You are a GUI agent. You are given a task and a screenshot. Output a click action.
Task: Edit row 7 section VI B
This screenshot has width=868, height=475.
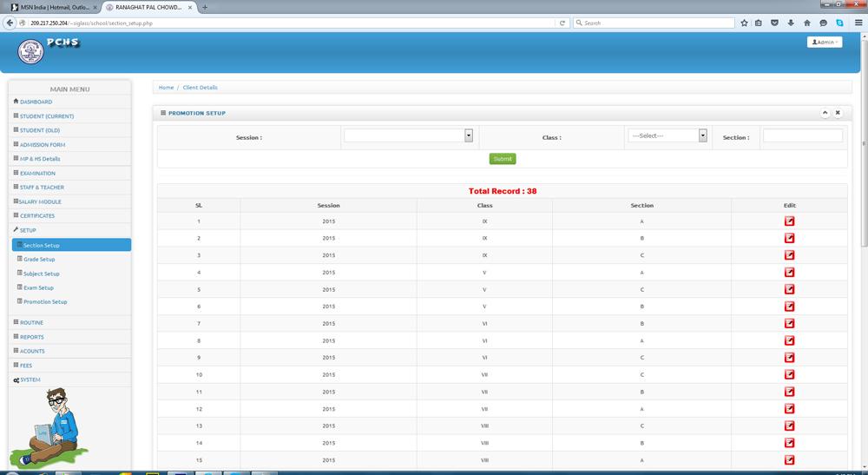789,323
